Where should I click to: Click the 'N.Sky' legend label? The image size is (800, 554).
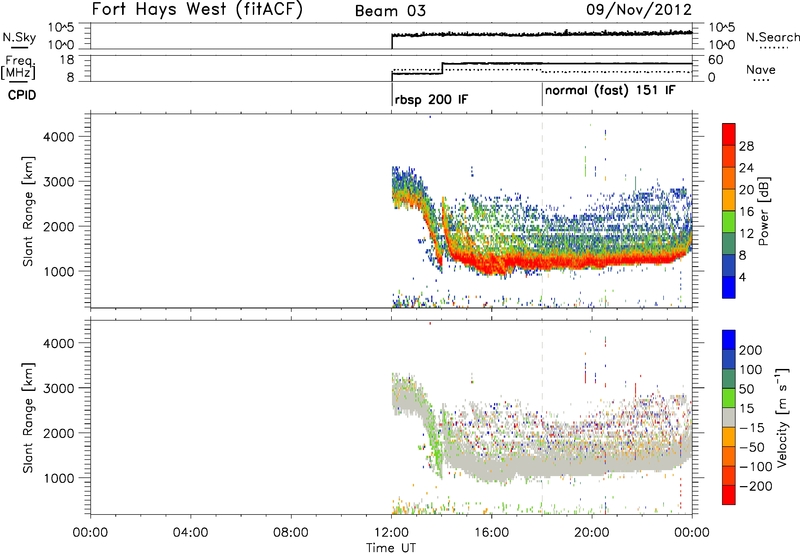click(19, 37)
